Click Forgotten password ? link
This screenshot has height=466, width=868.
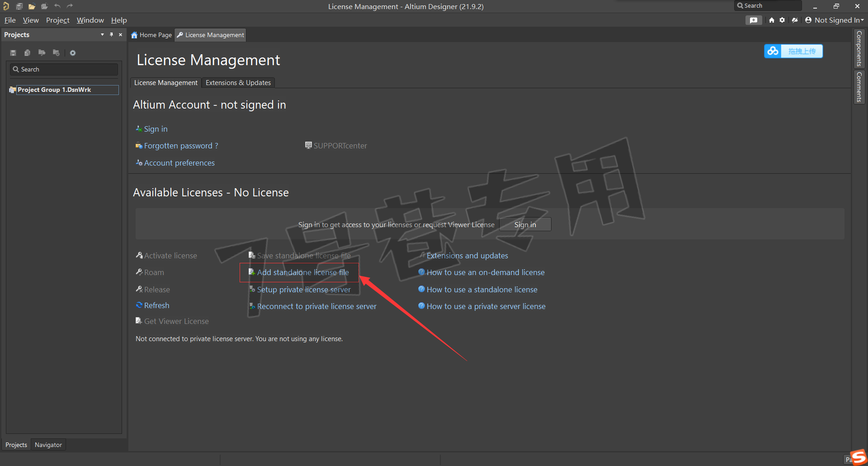181,146
